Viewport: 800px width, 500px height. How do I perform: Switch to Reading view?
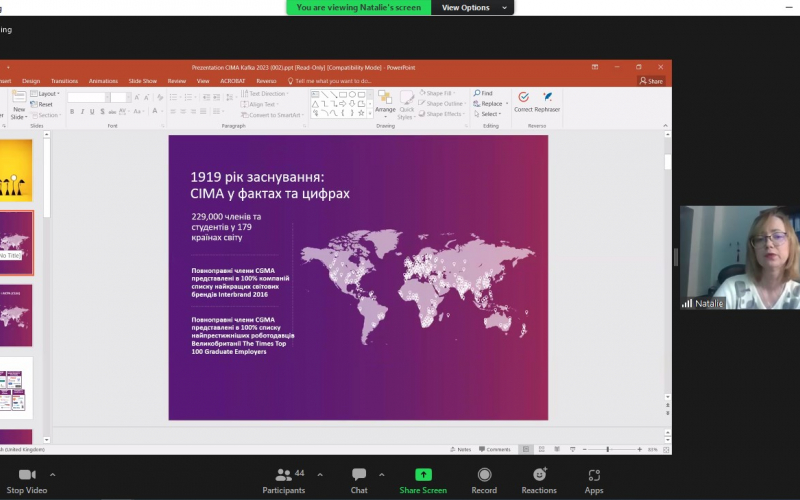(x=557, y=449)
